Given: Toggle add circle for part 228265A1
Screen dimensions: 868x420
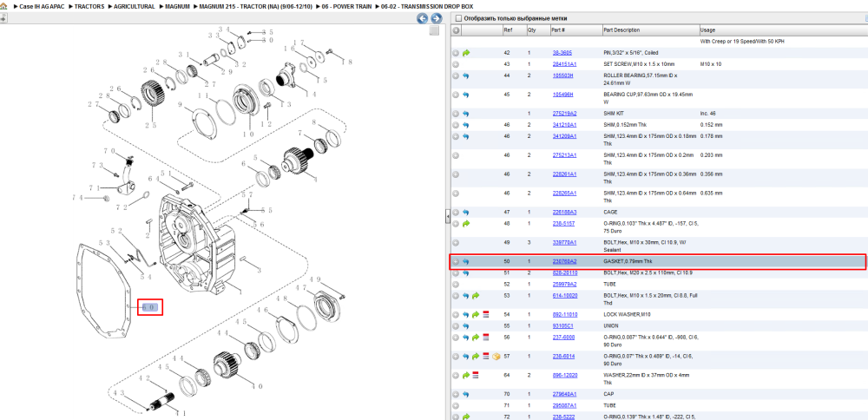Looking at the screenshot, I should point(457,194).
